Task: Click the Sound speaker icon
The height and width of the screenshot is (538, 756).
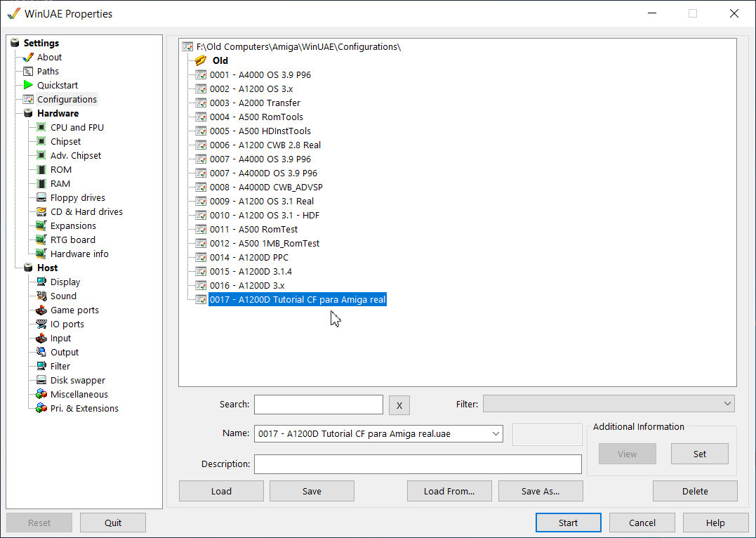Action: point(41,296)
